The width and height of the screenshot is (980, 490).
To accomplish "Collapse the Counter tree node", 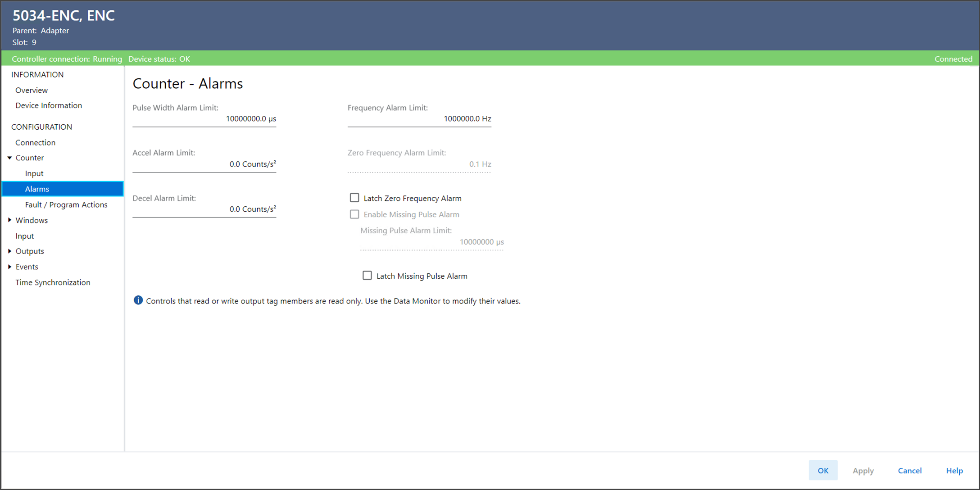I will coord(9,158).
